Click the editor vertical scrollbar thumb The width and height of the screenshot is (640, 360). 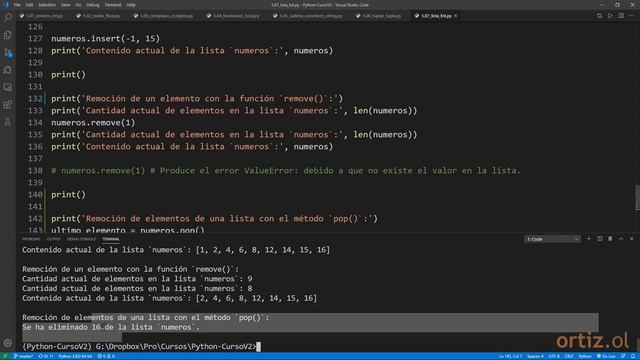point(638,198)
